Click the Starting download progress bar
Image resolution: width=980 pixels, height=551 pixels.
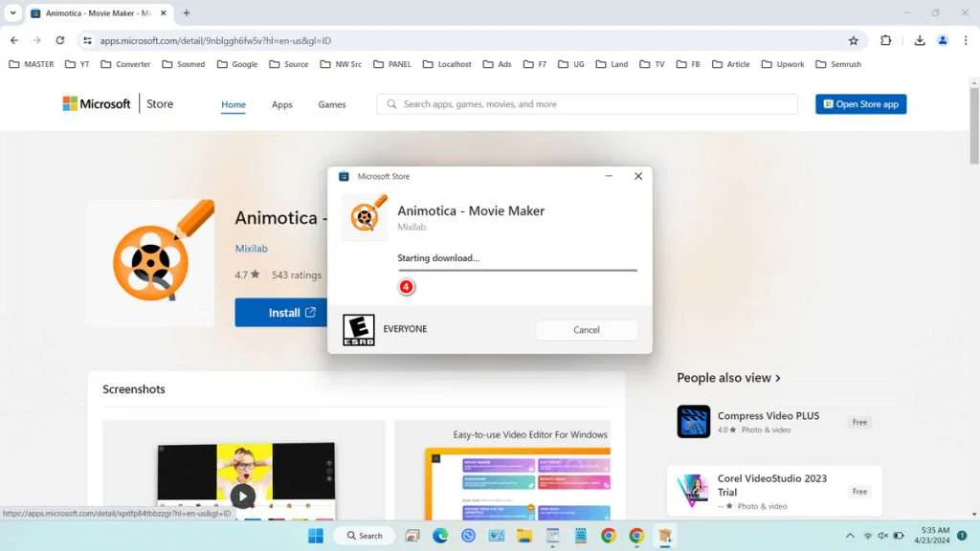(x=517, y=270)
